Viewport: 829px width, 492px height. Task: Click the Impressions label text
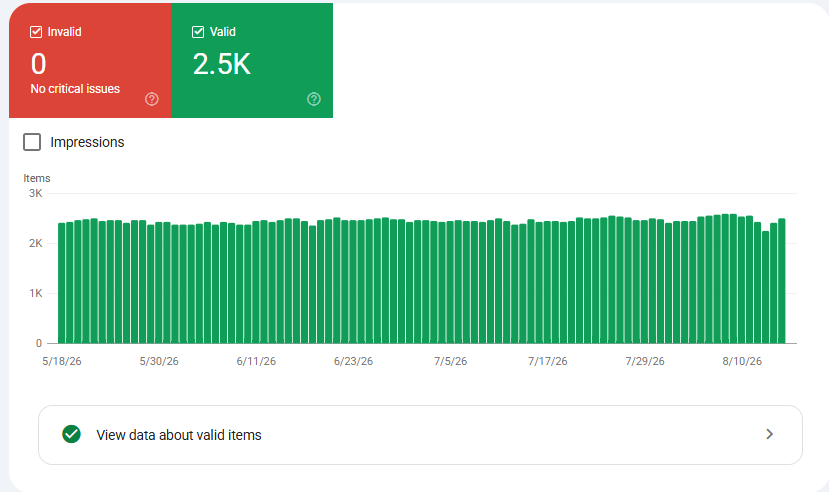pyautogui.click(x=87, y=142)
